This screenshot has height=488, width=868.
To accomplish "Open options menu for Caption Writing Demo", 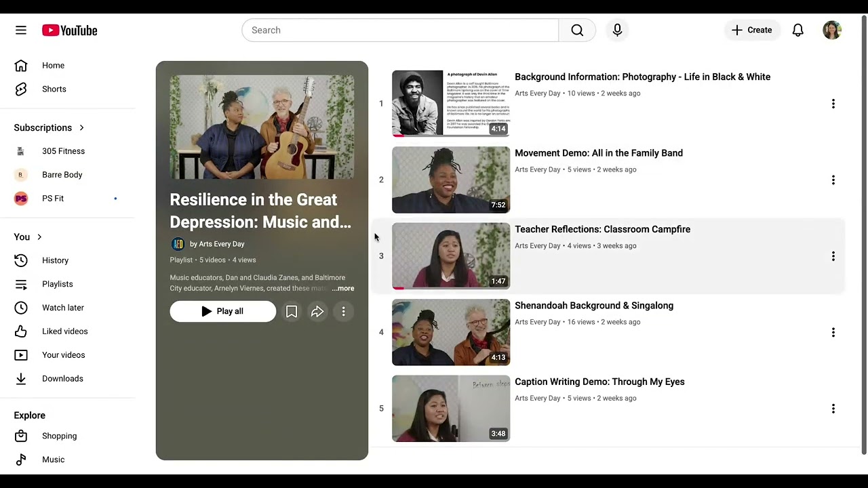I will click(x=833, y=409).
